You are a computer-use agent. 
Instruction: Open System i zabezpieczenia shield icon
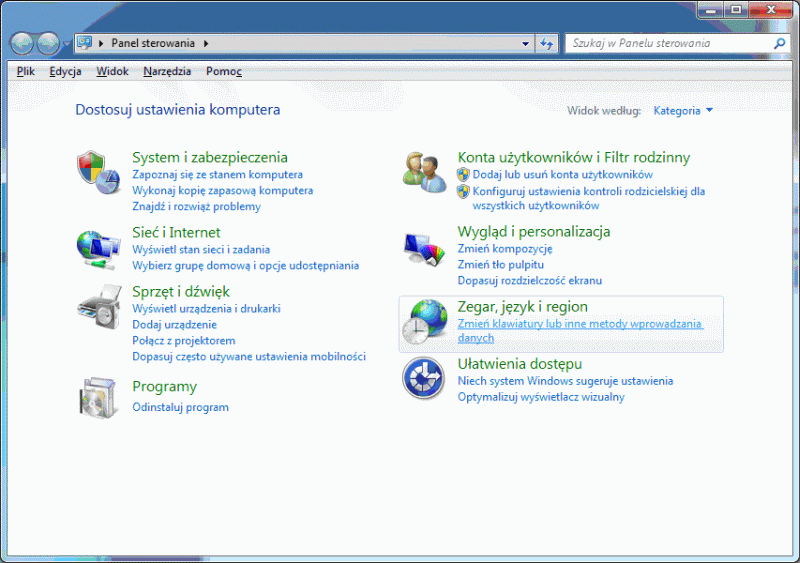pos(98,172)
